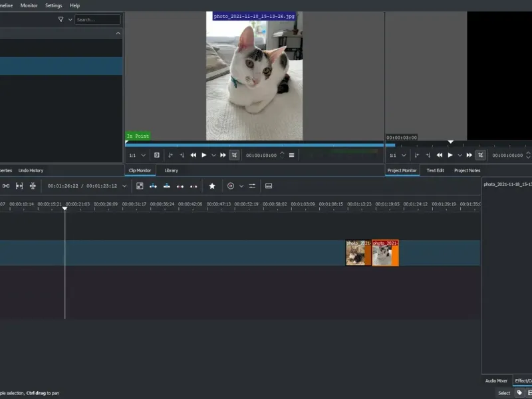The height and width of the screenshot is (399, 532).
Task: Switch to the Project Notes tab
Action: tap(467, 171)
